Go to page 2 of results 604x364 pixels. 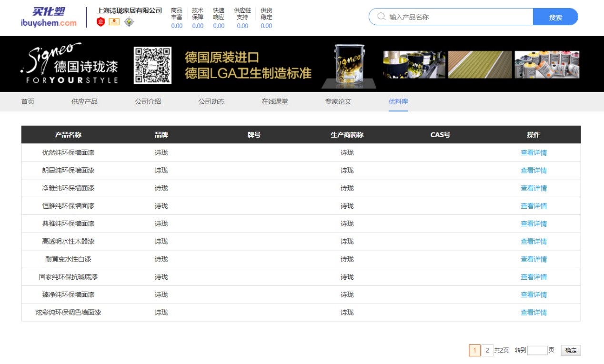(487, 350)
